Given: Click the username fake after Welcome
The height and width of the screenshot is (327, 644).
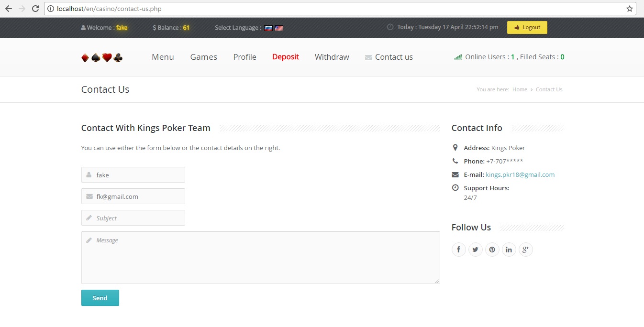Looking at the screenshot, I should pos(122,28).
